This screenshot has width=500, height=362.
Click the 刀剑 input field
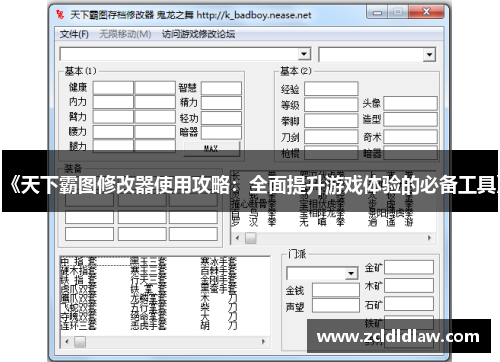click(x=331, y=137)
